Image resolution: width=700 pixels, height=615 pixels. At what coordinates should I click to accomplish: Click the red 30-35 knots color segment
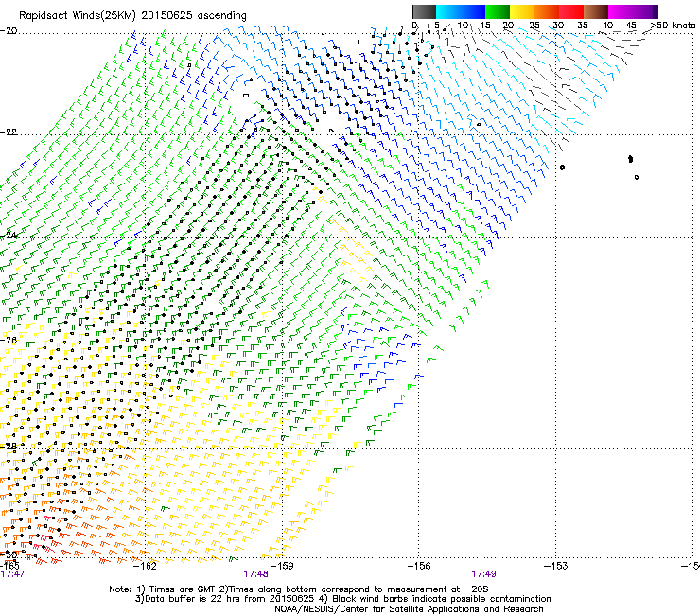point(571,11)
